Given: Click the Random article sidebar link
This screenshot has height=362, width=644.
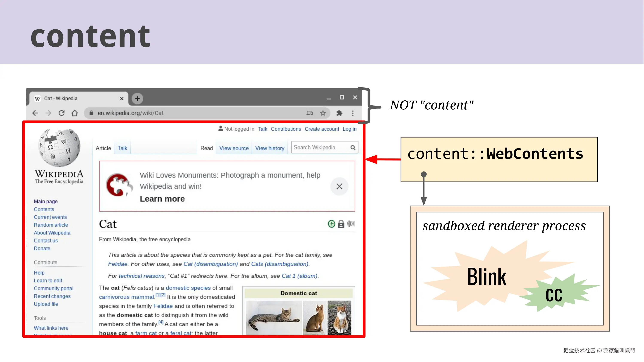Looking at the screenshot, I should pos(51,225).
